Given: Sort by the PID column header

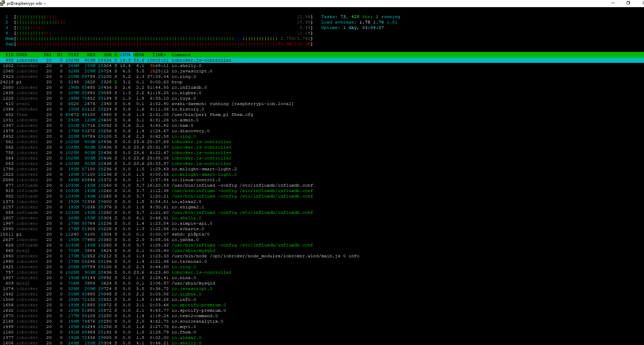Looking at the screenshot, I should tap(10, 55).
